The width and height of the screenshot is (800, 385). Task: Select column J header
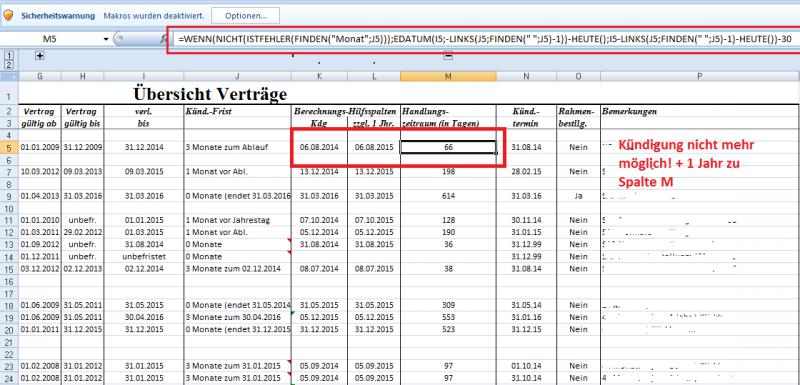click(x=238, y=76)
